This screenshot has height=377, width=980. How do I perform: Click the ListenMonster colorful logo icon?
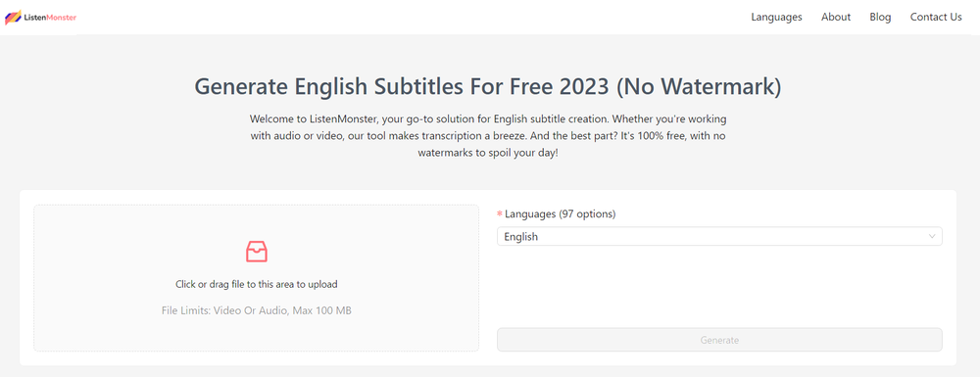click(x=13, y=18)
